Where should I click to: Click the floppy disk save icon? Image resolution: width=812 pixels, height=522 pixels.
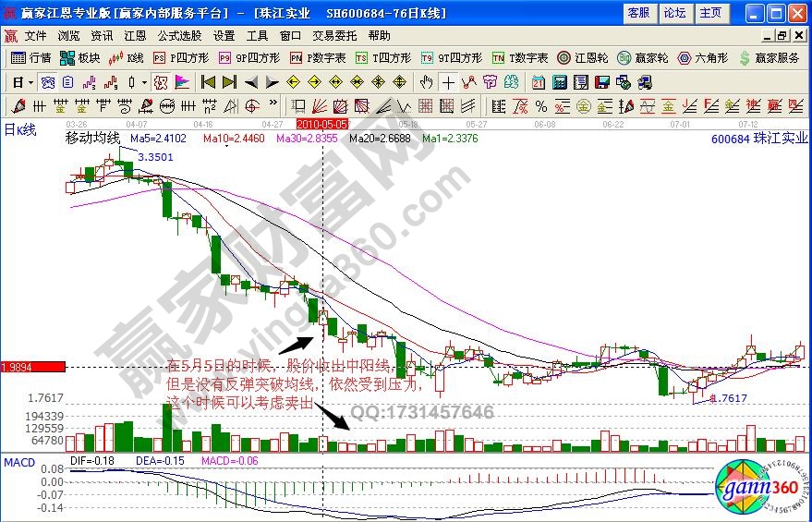tap(604, 81)
